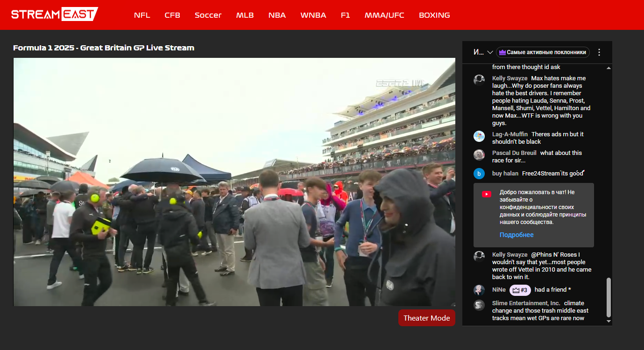Open the BOXING section
The image size is (644, 350).
tap(434, 15)
